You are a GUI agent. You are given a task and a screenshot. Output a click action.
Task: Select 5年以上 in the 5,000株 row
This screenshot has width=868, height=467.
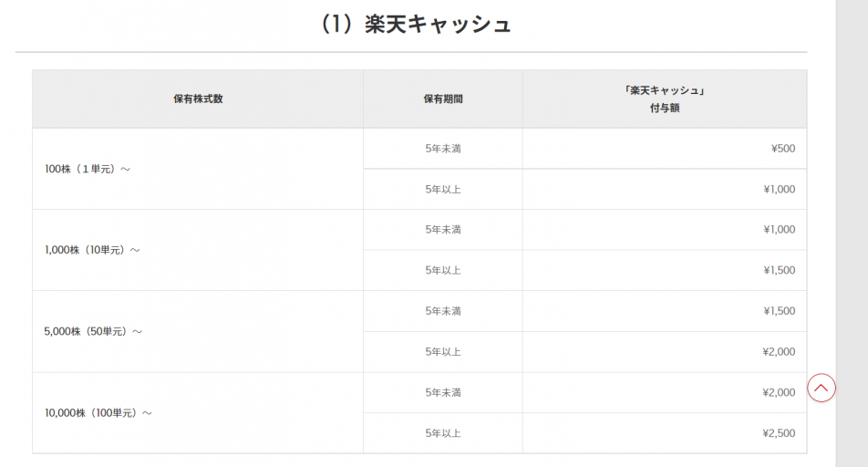point(443,352)
